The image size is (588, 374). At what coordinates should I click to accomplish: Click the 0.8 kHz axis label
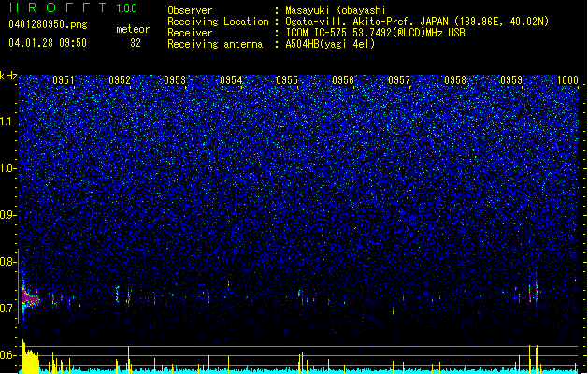(7, 262)
